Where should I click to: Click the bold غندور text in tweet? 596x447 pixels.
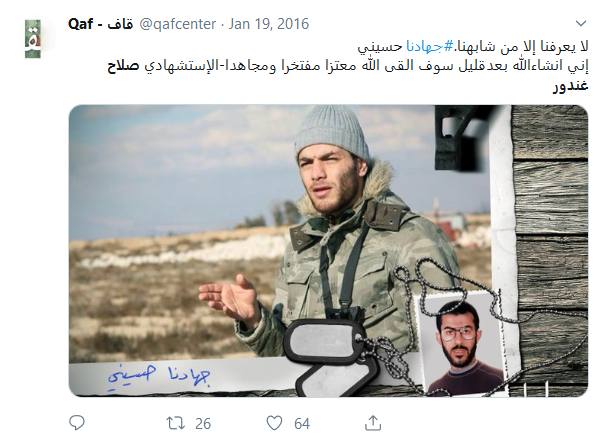pyautogui.click(x=570, y=86)
